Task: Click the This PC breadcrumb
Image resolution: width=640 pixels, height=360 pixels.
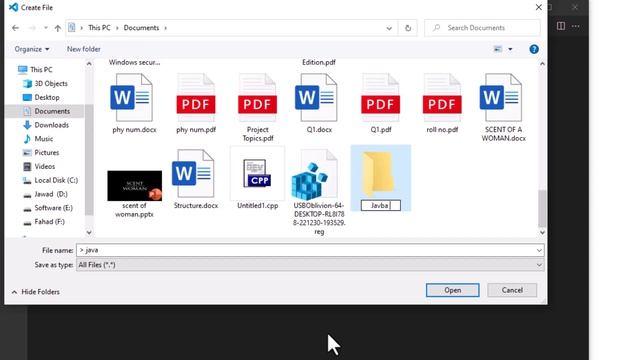Action: coord(99,28)
